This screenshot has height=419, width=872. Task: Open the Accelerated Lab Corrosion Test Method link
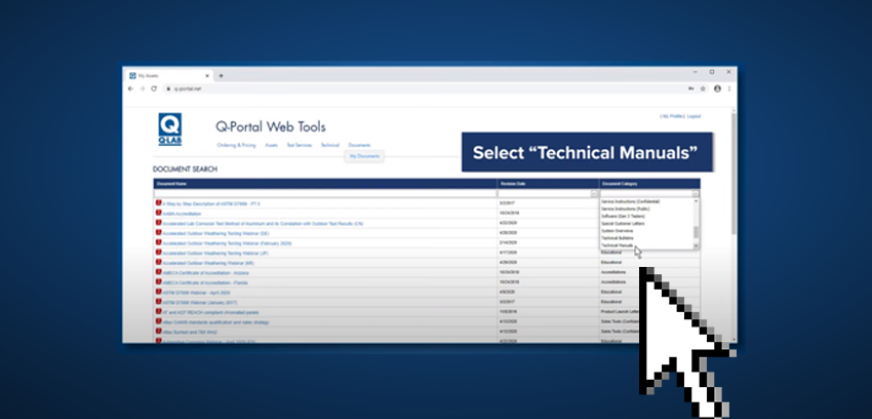[263, 224]
